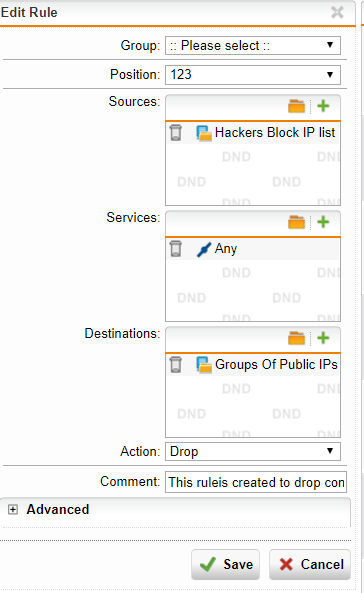This screenshot has width=364, height=593.
Task: Close the Edit Rule dialog
Action: [337, 12]
